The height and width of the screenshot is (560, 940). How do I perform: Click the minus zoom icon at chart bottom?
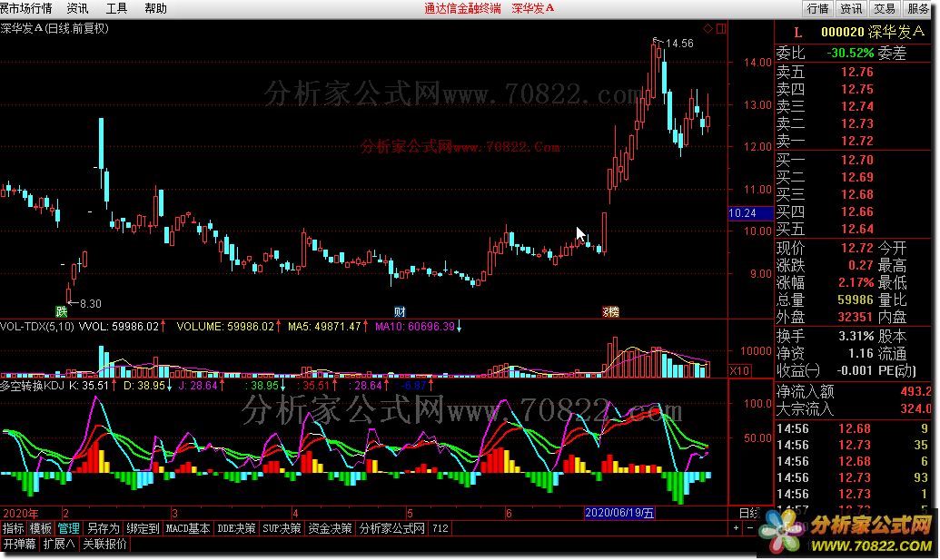750,528
